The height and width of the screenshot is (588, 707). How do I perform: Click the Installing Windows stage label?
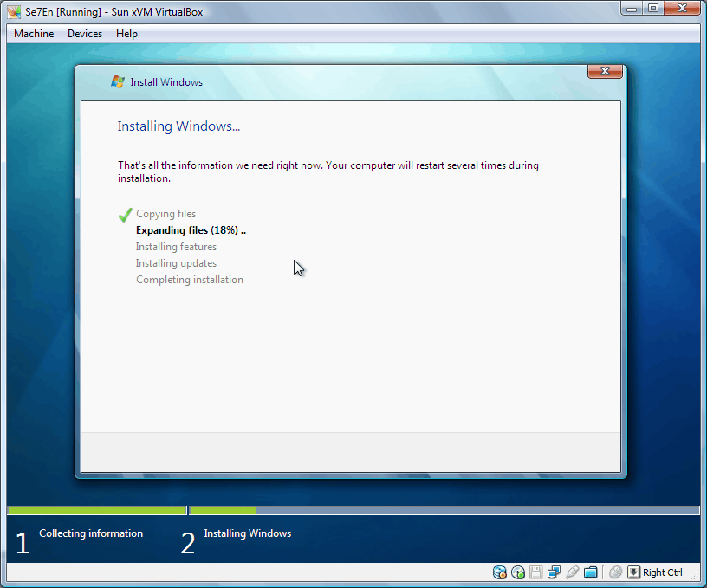point(248,533)
